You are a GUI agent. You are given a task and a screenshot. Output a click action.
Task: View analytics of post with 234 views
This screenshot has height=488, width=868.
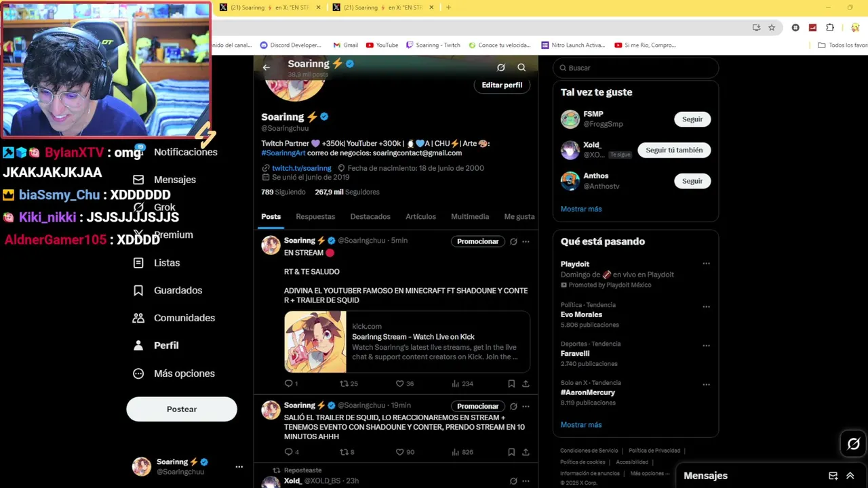tap(462, 384)
